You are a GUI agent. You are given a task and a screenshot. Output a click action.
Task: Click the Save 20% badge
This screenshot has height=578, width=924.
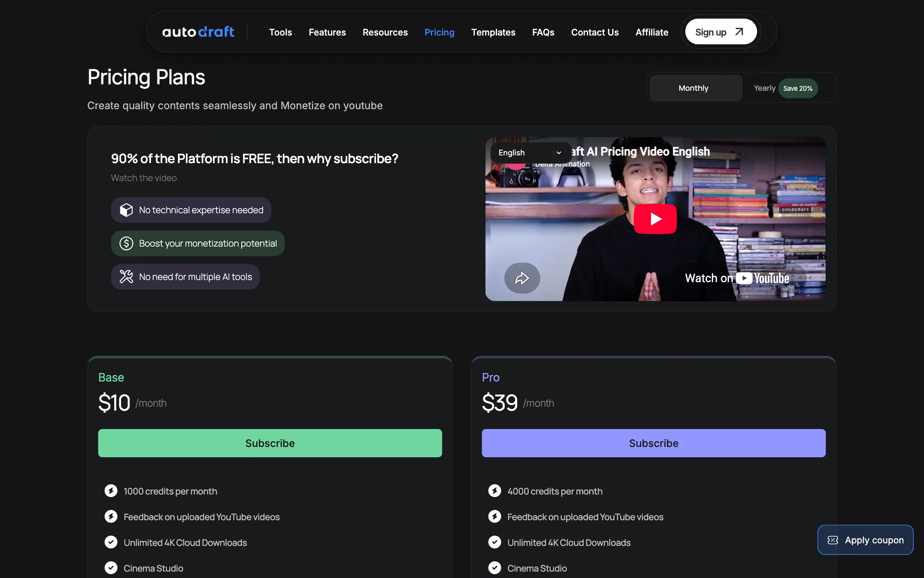(x=798, y=88)
